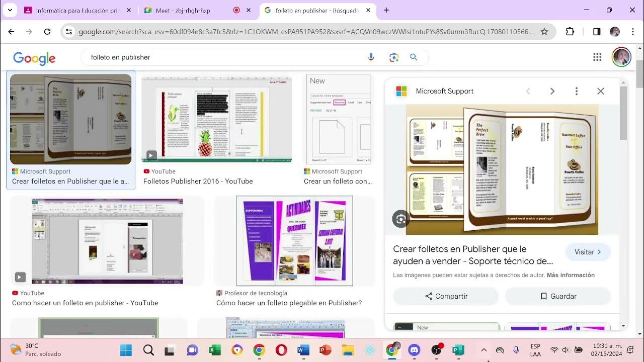Open PowerPoint from the taskbar
The image size is (644, 362).
(x=326, y=350)
